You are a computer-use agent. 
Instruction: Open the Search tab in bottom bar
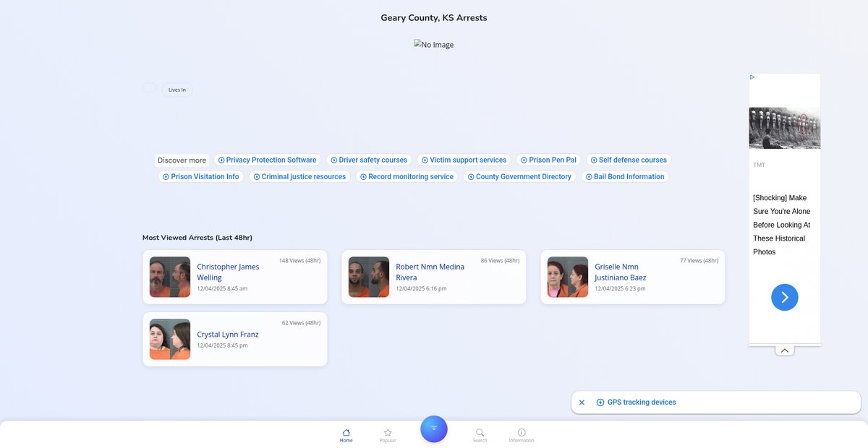[x=480, y=435]
